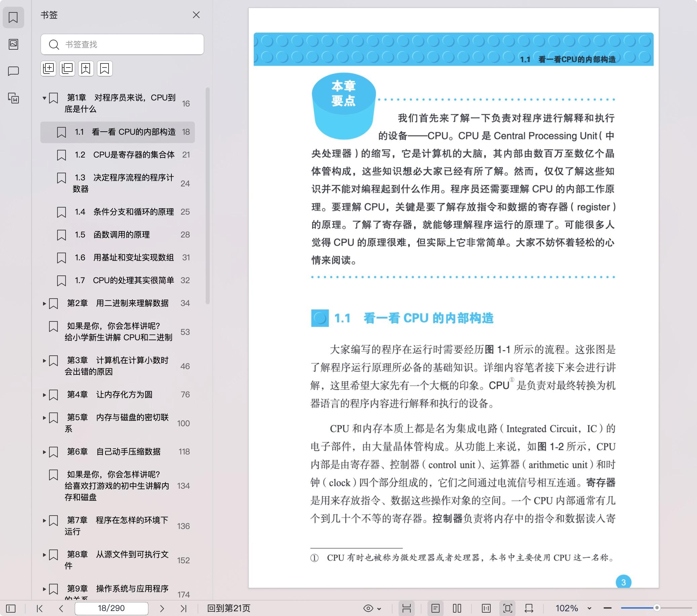Expand the 第7章 程序在怎样的环境下运行 bookmark
Viewport: 697px width, 616px height.
44,521
